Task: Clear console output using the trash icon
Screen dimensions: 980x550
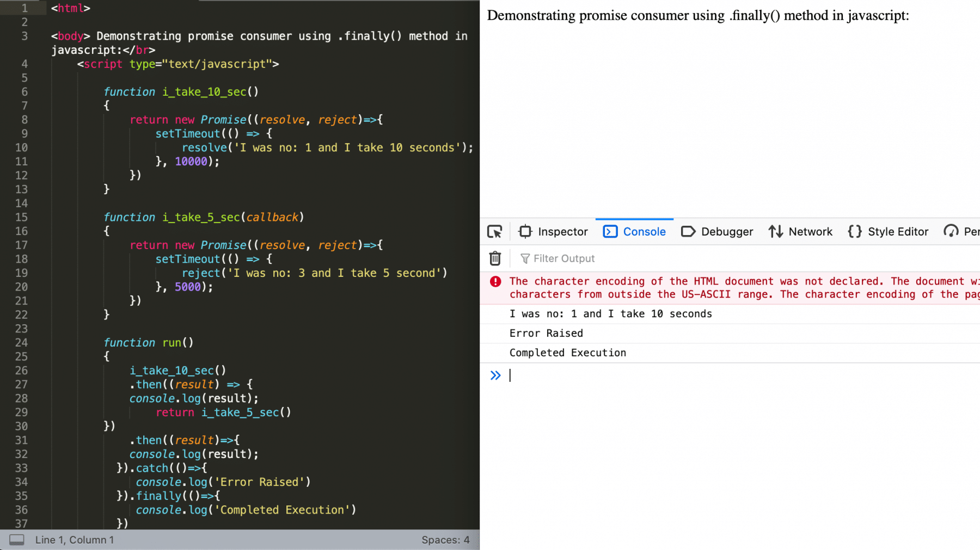Action: pyautogui.click(x=494, y=258)
